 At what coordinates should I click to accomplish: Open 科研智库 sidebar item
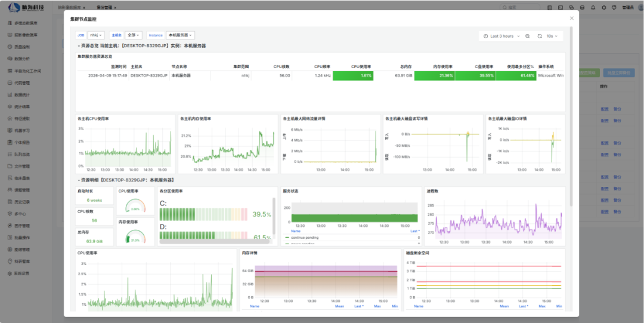22,262
